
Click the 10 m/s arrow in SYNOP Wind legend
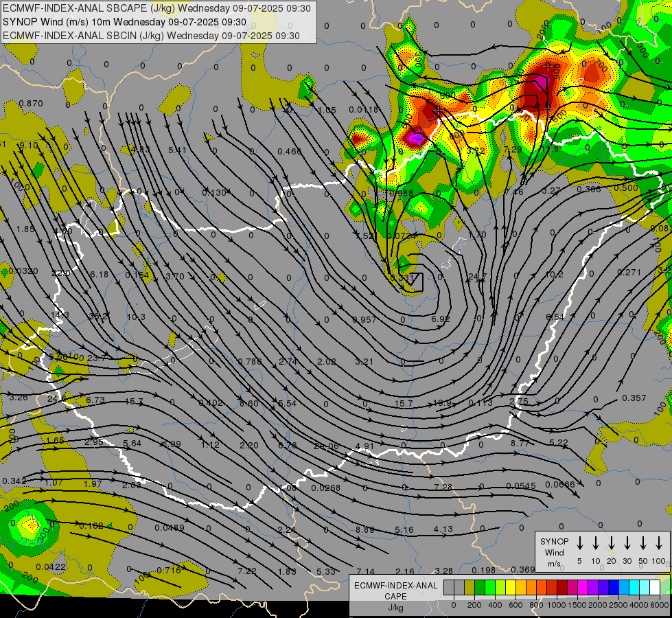pos(595,543)
